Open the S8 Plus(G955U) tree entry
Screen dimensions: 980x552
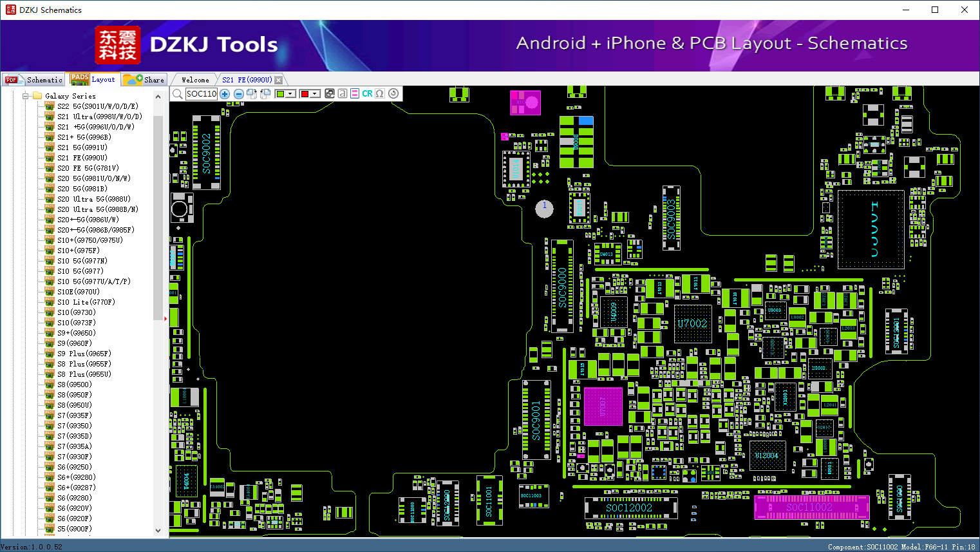(x=84, y=374)
